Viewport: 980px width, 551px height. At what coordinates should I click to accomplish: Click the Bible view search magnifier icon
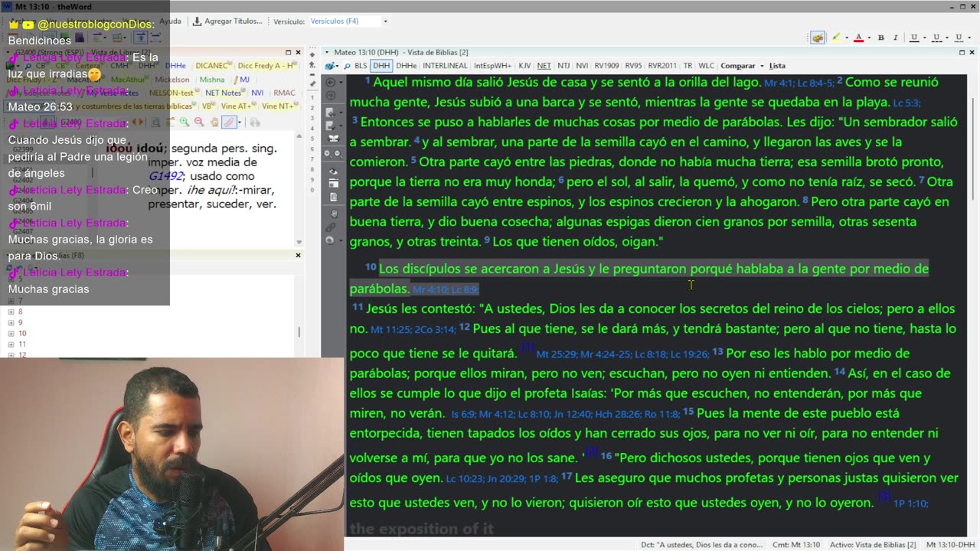click(347, 66)
